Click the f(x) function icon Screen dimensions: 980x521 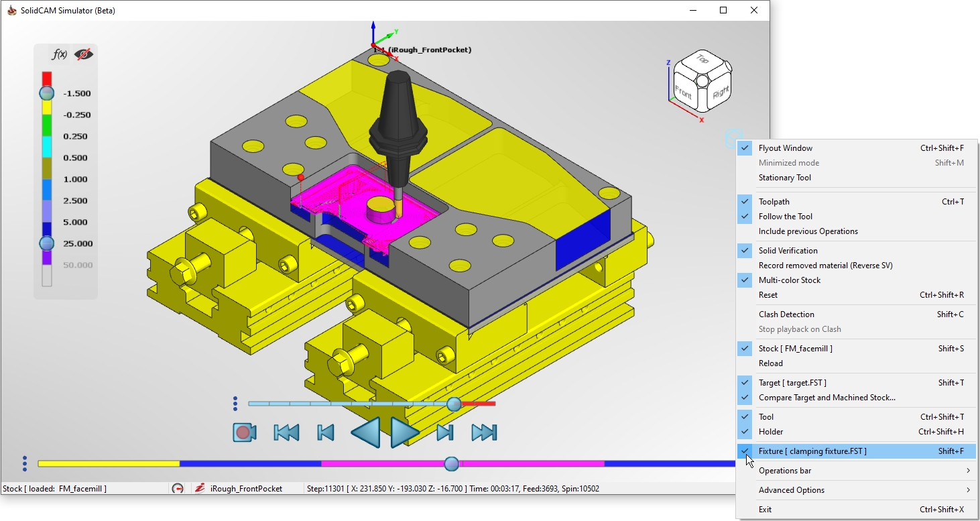[x=59, y=54]
